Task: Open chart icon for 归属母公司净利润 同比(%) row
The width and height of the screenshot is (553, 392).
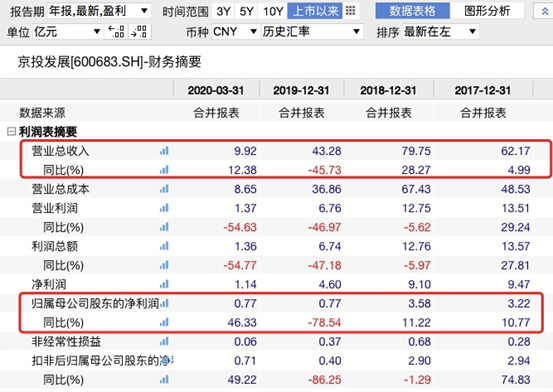Action: pos(164,322)
